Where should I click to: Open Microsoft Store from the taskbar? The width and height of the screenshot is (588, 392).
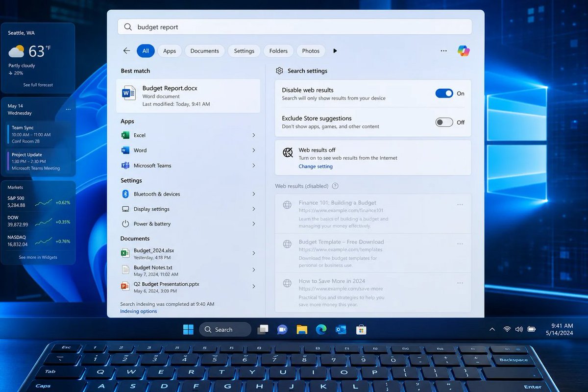361,329
